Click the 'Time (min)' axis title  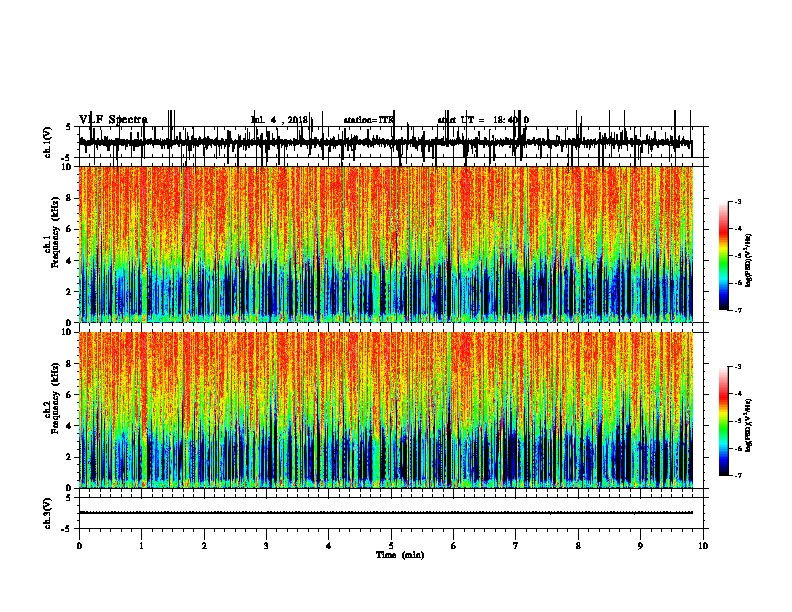pyautogui.click(x=400, y=555)
